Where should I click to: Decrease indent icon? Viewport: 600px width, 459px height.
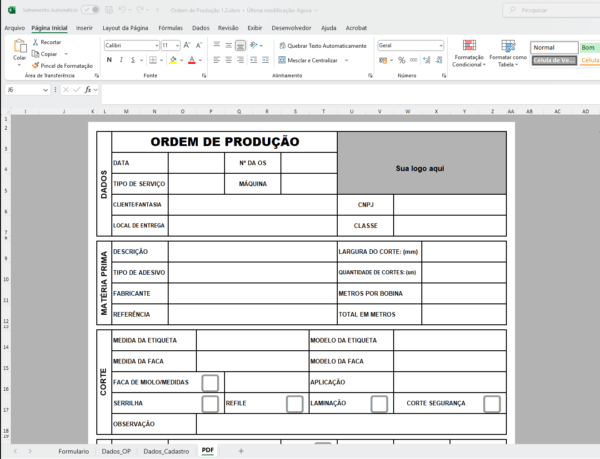coord(253,60)
